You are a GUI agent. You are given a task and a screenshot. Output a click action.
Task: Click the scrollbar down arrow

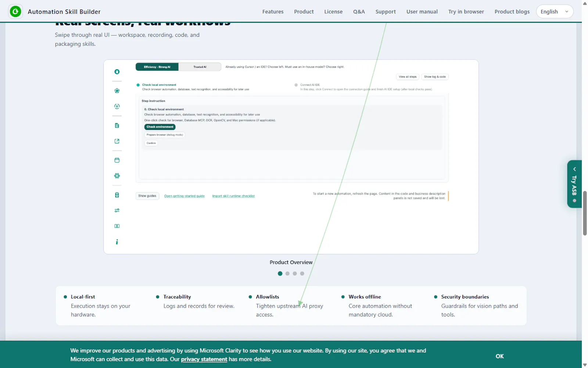585,365
